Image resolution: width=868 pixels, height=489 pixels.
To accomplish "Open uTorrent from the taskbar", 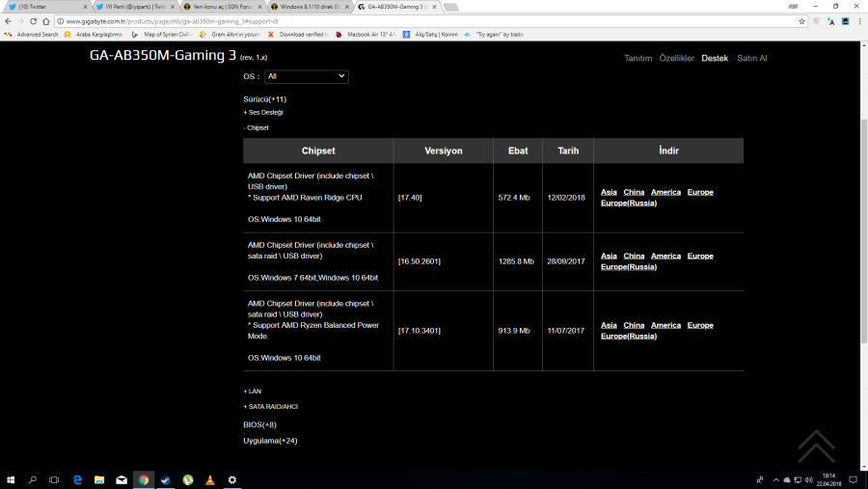I will 188,479.
